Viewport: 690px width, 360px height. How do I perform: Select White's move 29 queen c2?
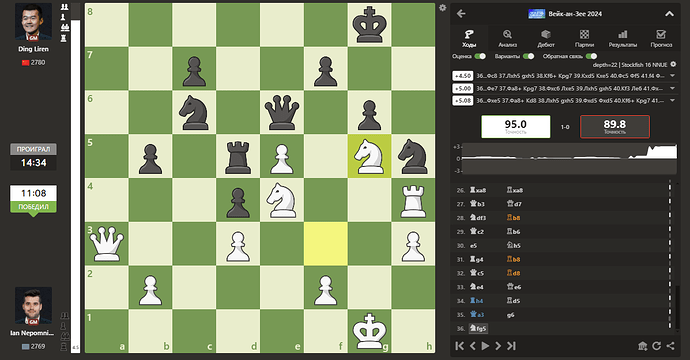click(x=477, y=231)
